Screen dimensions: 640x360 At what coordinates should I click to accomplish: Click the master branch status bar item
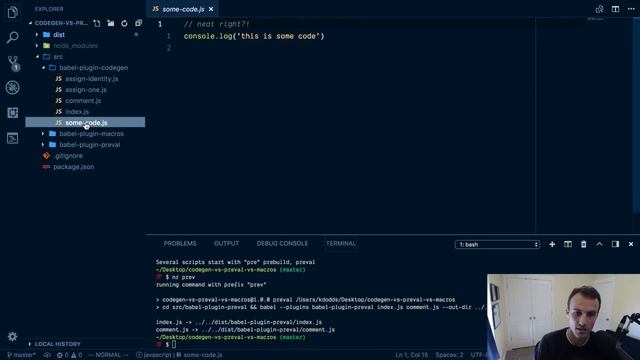pyautogui.click(x=22, y=355)
